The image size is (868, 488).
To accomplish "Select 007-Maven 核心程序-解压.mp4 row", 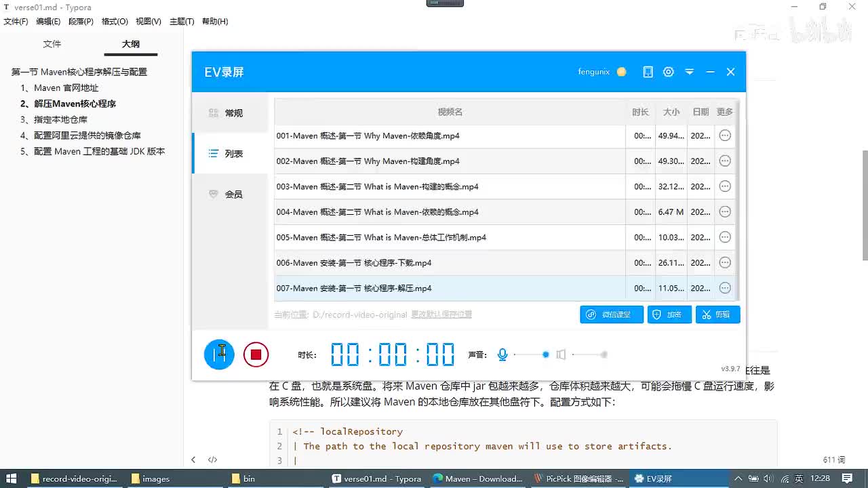I will click(505, 288).
